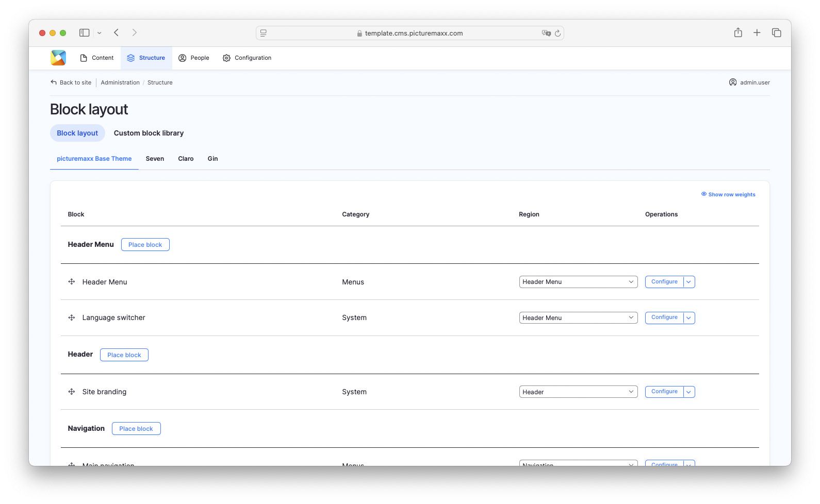Expand operations arrow for Language switcher
This screenshot has height=504, width=820.
click(x=689, y=318)
